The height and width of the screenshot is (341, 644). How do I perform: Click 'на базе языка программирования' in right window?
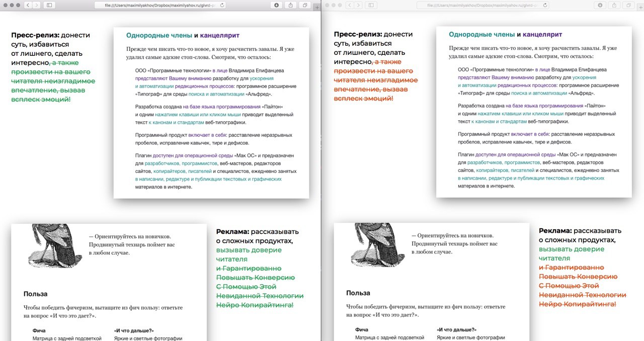(x=543, y=106)
